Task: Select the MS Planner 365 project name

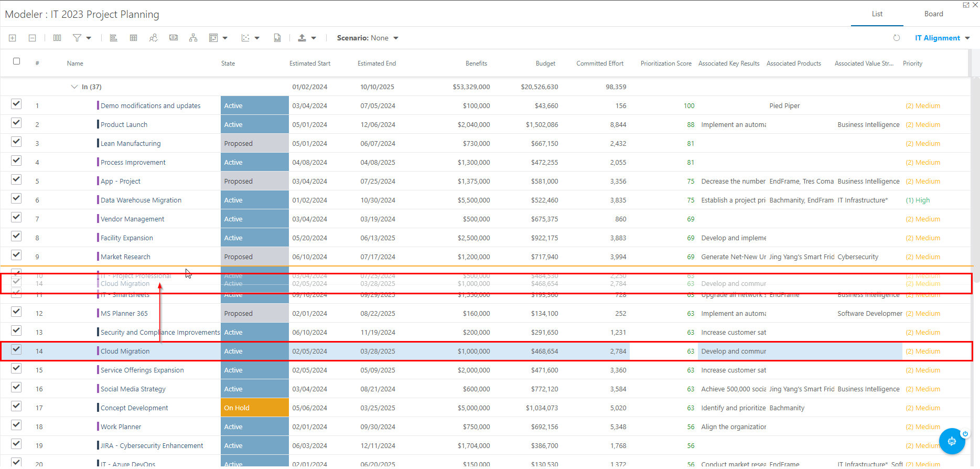Action: click(124, 314)
